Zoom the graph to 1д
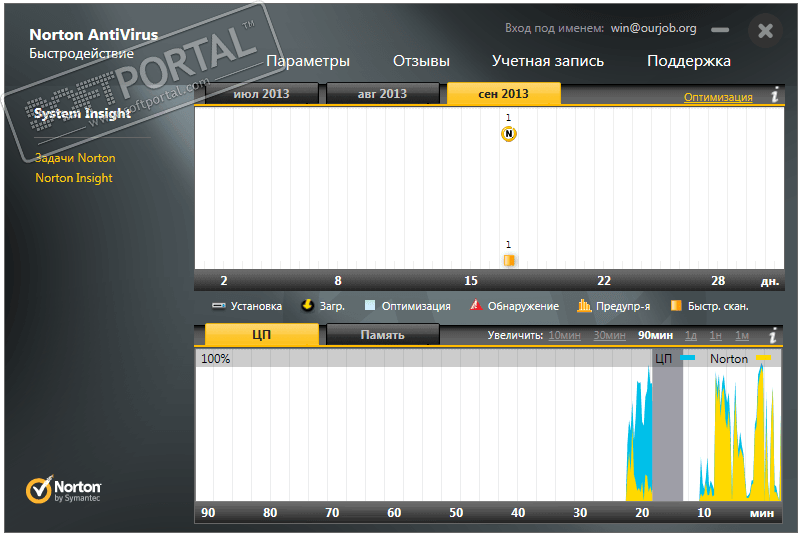This screenshot has height=536, width=802. [690, 335]
